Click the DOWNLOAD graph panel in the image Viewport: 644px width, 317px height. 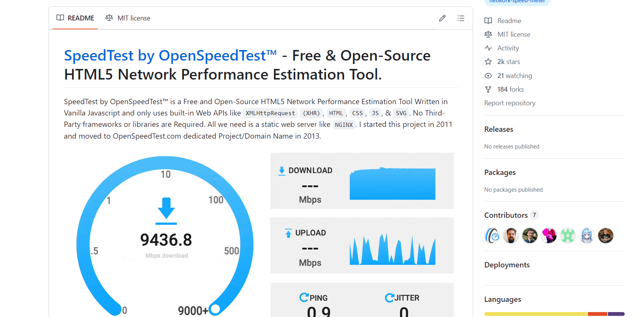362,181
